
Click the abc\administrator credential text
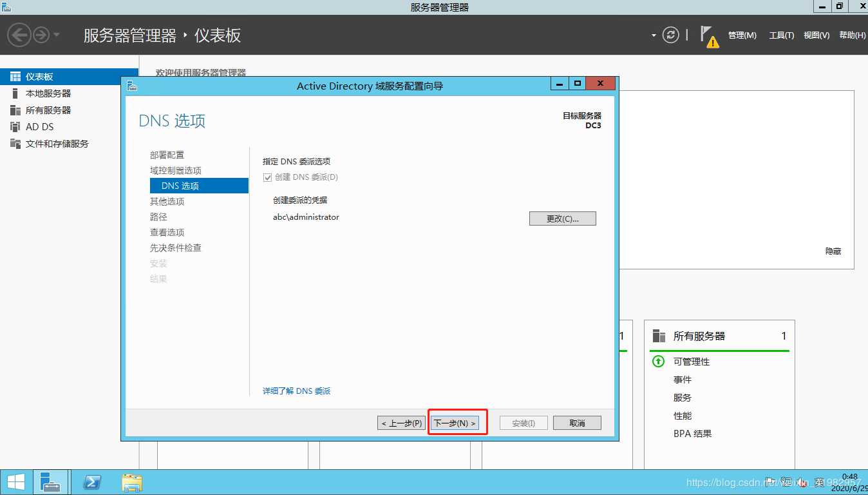tap(306, 217)
